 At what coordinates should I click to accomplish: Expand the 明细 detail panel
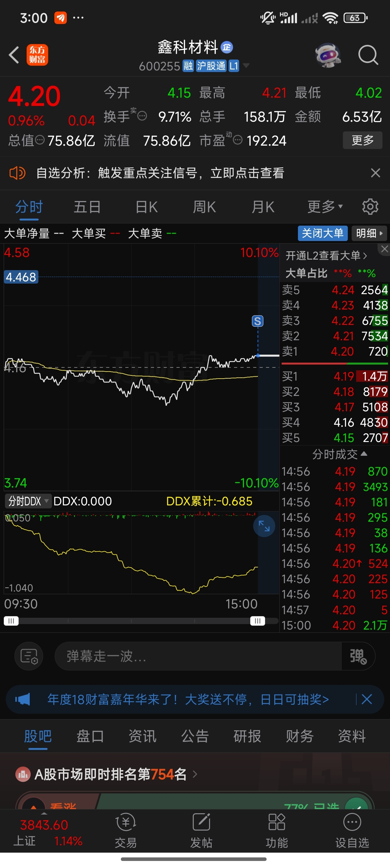(x=369, y=233)
